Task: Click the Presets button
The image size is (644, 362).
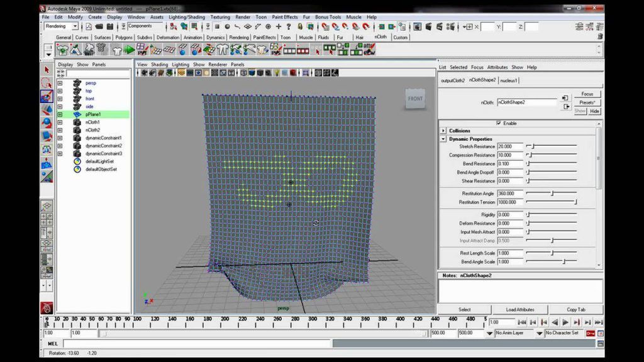Action: pyautogui.click(x=587, y=102)
